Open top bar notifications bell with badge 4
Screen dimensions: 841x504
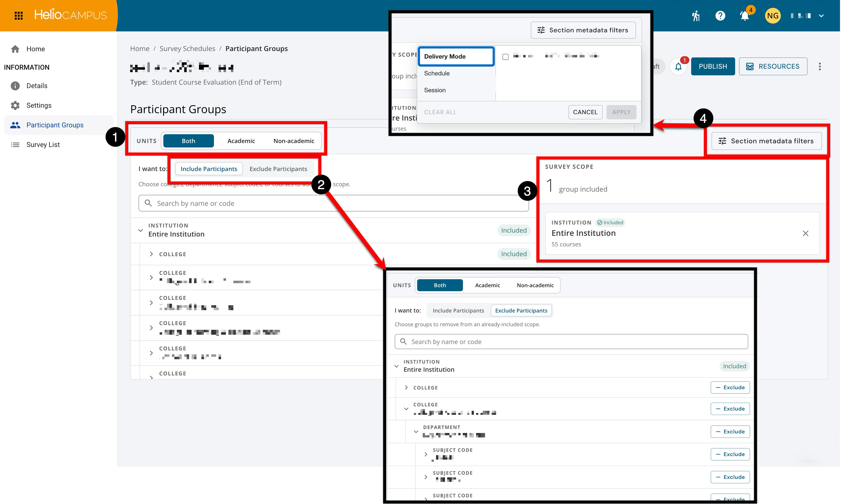pos(744,16)
